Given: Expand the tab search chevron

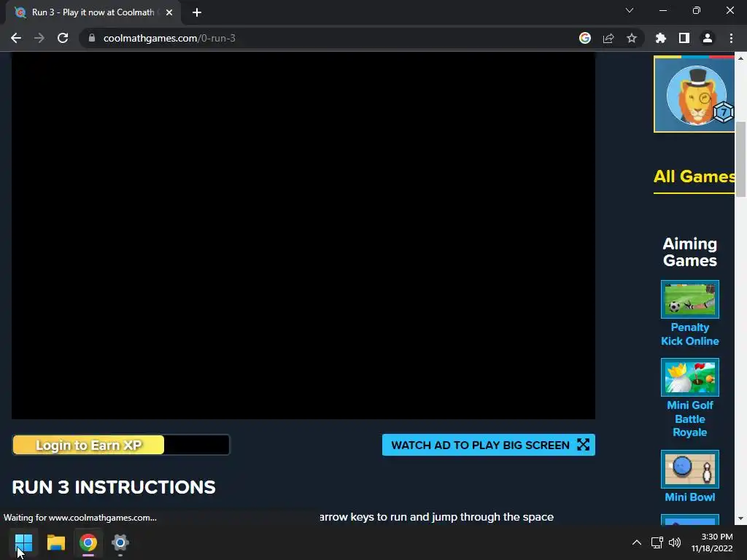Looking at the screenshot, I should point(630,10).
